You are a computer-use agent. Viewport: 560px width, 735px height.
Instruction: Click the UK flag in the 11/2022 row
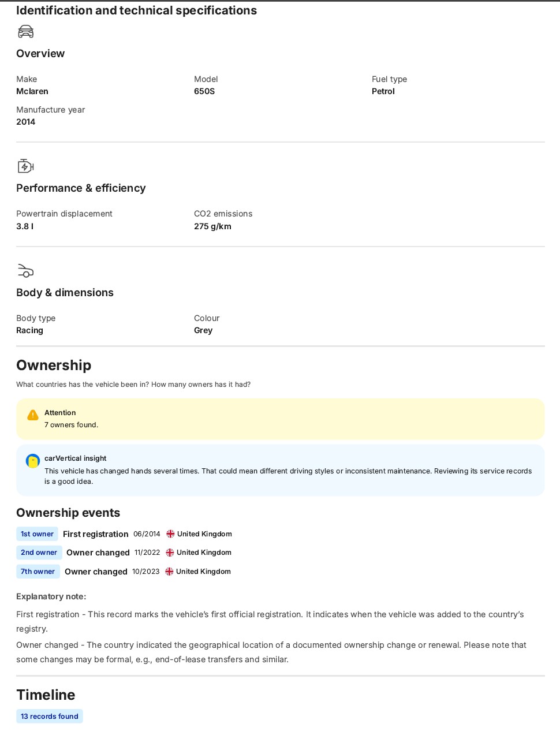point(170,553)
